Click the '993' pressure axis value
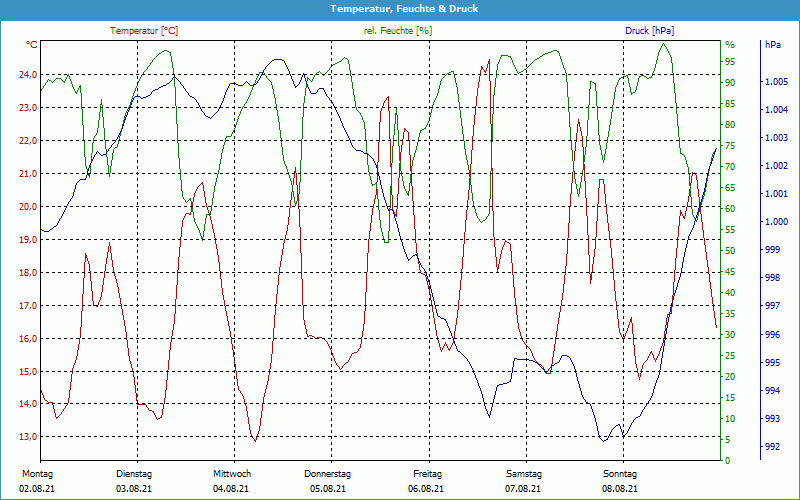Viewport: 800px width, 500px height. pos(773,419)
